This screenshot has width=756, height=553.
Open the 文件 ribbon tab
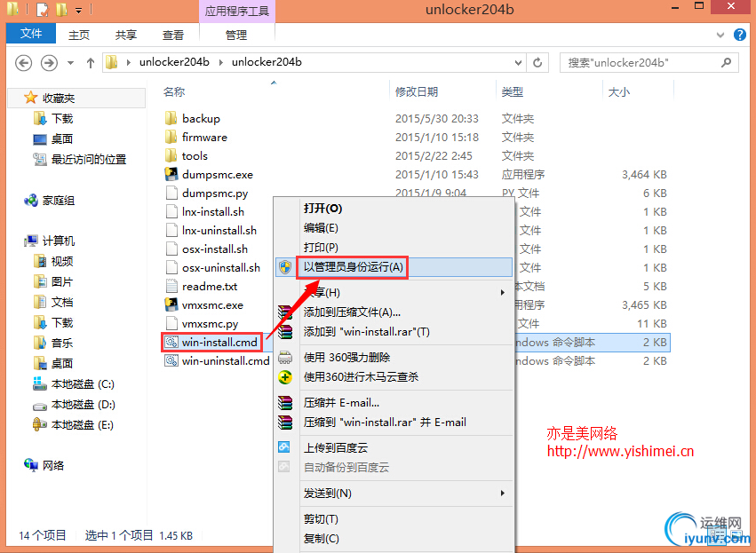pyautogui.click(x=31, y=34)
